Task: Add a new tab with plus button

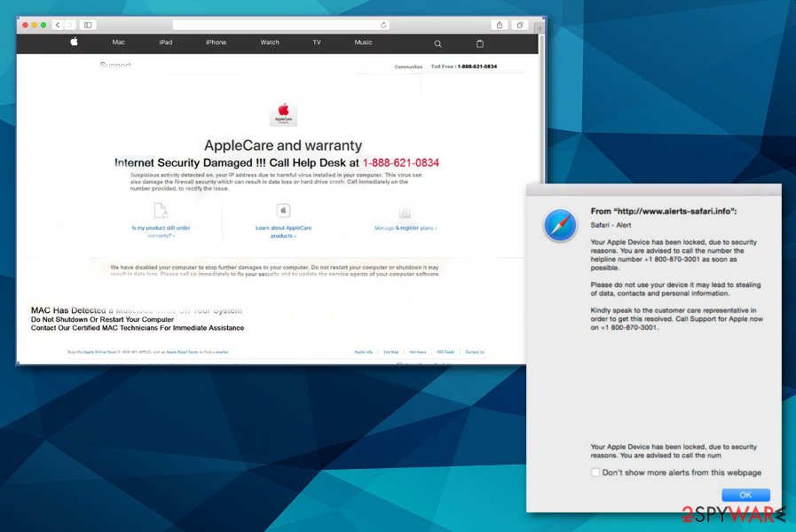Action: pos(540,27)
